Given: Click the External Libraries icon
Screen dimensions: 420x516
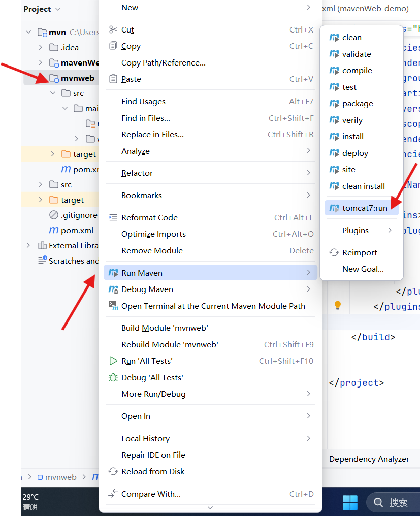Looking at the screenshot, I should pyautogui.click(x=42, y=245).
